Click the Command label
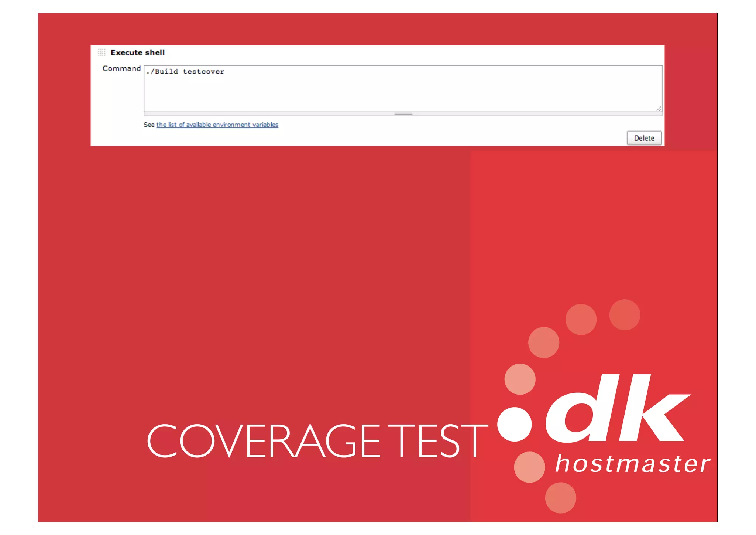 121,69
